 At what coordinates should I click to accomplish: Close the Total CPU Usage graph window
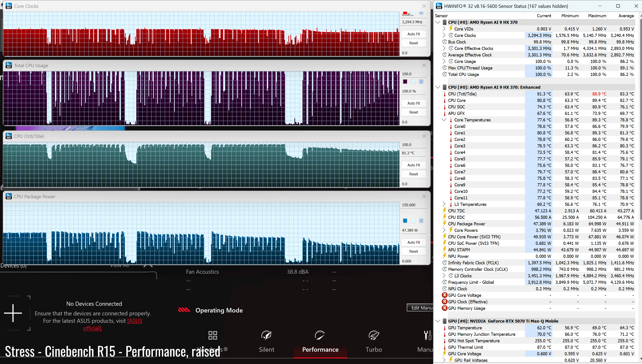coord(424,65)
